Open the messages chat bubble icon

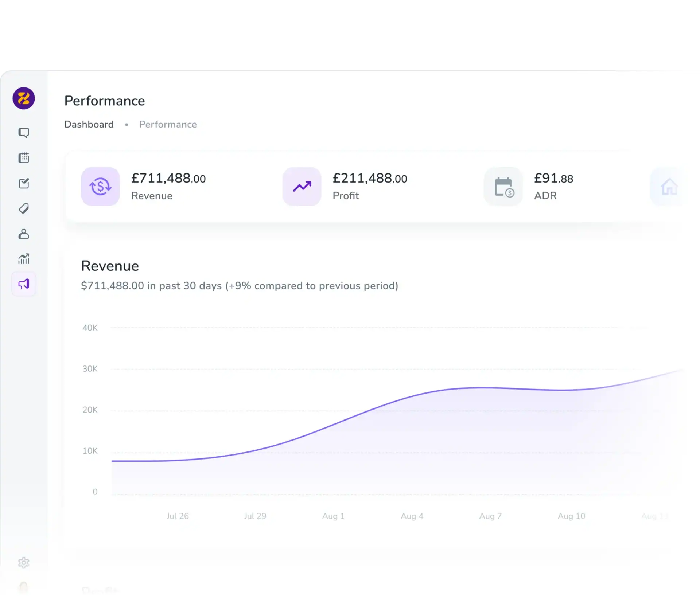[24, 133]
